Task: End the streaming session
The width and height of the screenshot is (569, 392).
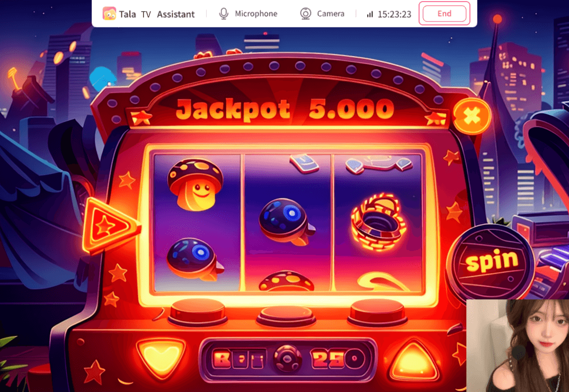Action: pos(444,13)
